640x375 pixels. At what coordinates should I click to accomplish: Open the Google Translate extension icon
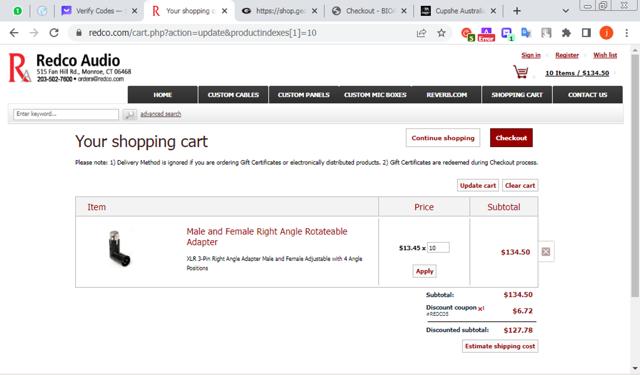526,33
